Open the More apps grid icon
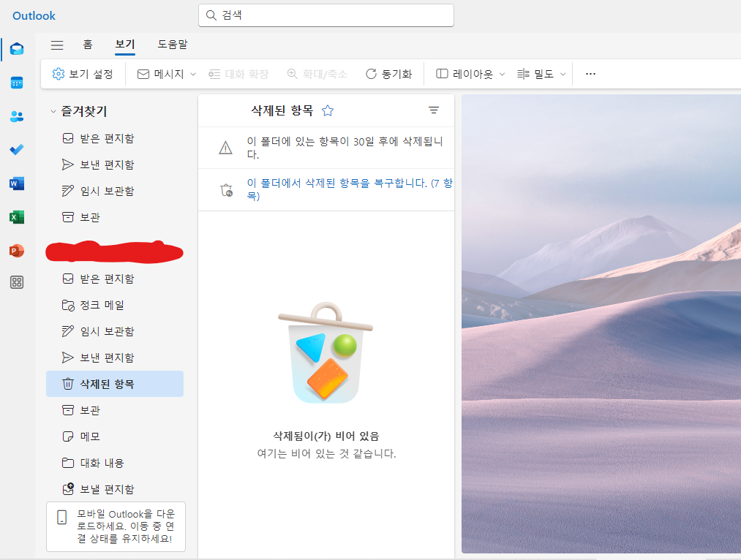The height and width of the screenshot is (560, 741). pyautogui.click(x=17, y=282)
